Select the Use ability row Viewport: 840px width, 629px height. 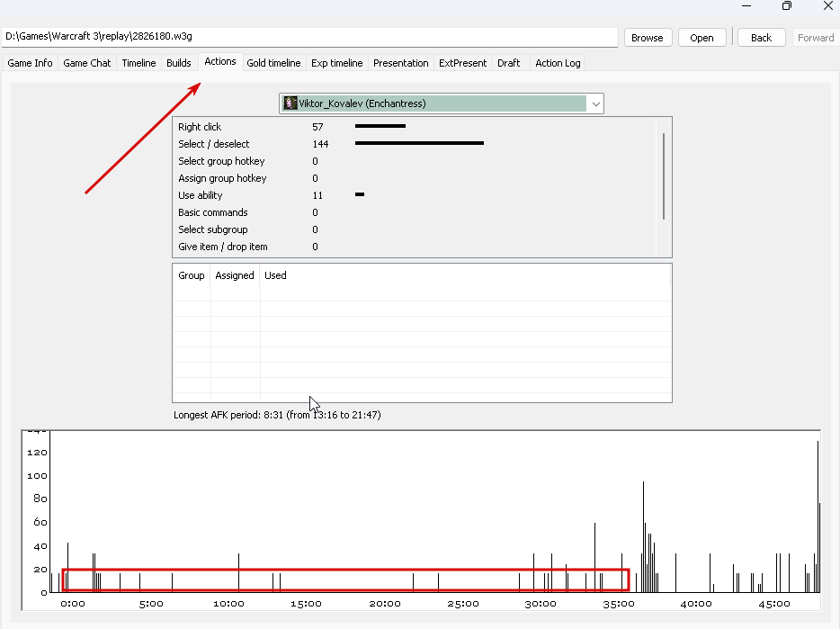click(415, 195)
